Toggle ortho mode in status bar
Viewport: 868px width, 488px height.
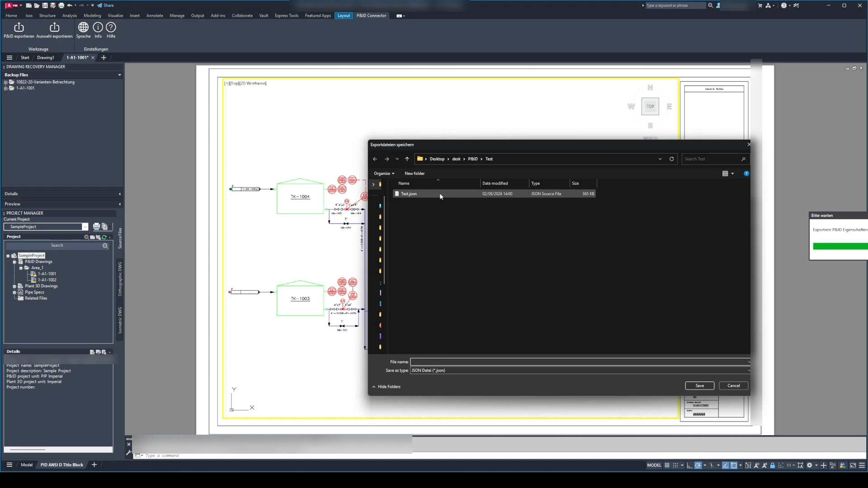689,465
